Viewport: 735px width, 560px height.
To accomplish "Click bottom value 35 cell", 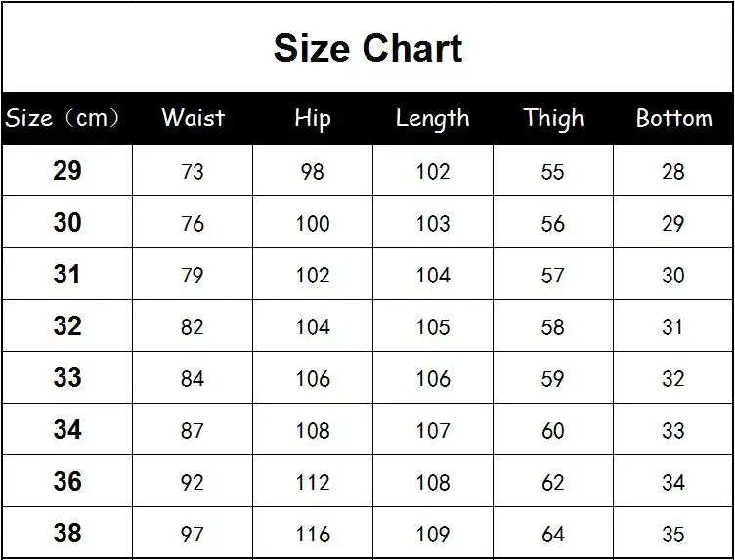I will coord(673,534).
